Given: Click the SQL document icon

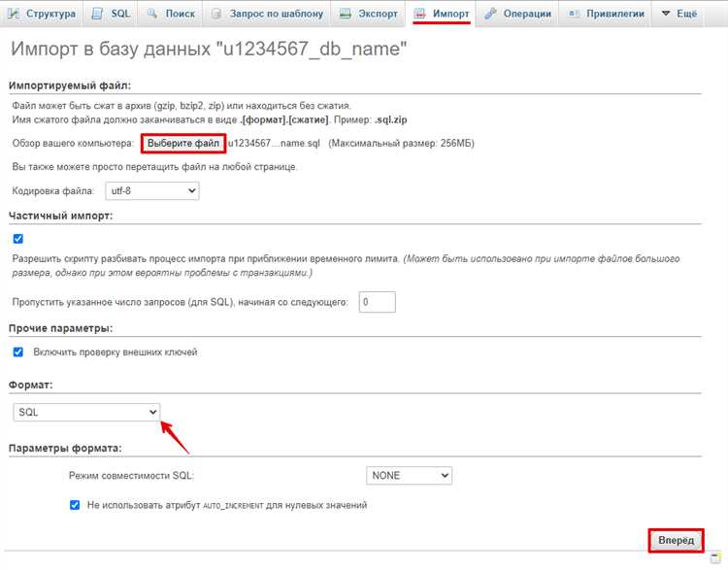Looking at the screenshot, I should point(98,14).
